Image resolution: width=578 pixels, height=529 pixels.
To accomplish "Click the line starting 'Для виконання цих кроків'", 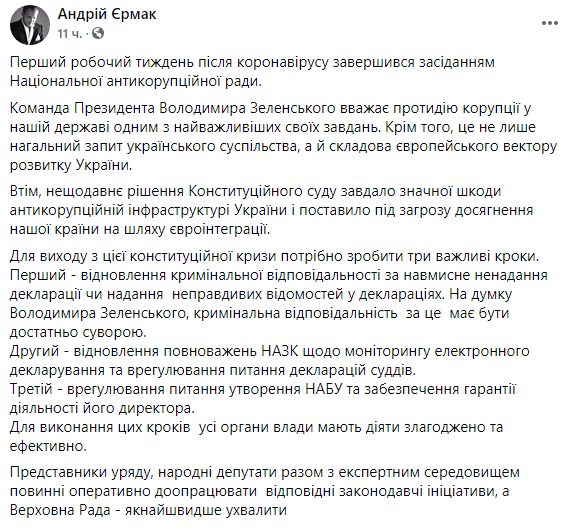I will pos(256,436).
